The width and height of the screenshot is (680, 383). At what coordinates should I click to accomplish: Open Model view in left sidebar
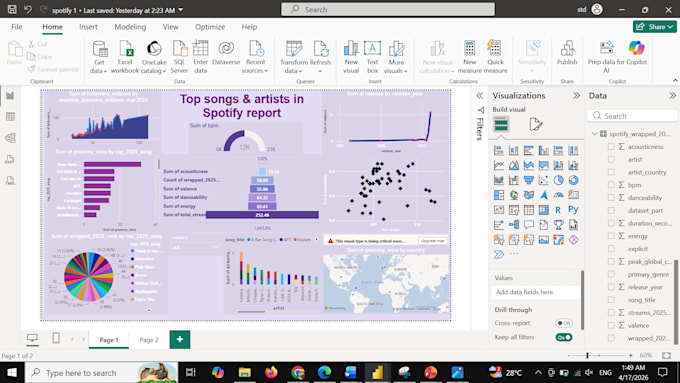coord(10,138)
